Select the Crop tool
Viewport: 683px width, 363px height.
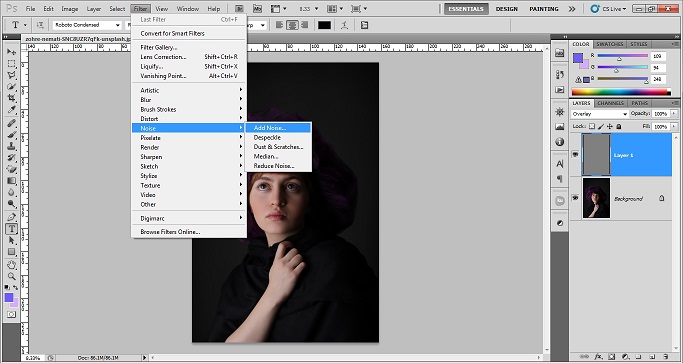[11, 98]
